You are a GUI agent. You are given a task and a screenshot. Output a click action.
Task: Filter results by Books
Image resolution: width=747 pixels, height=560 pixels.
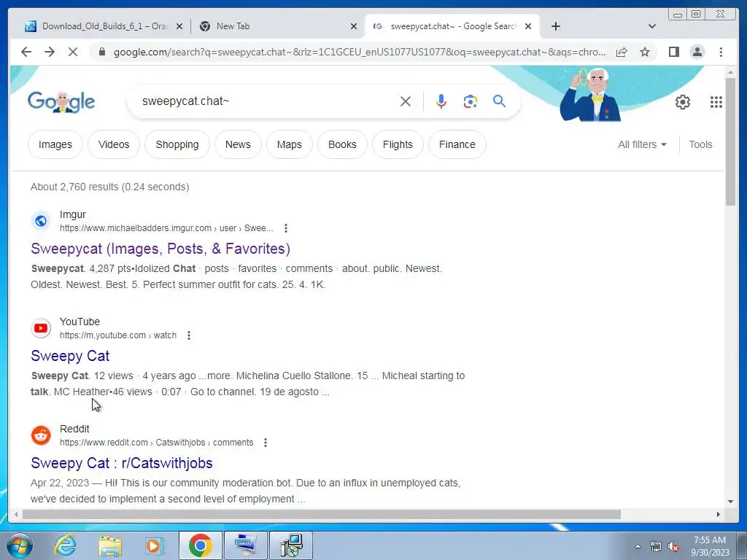point(342,144)
